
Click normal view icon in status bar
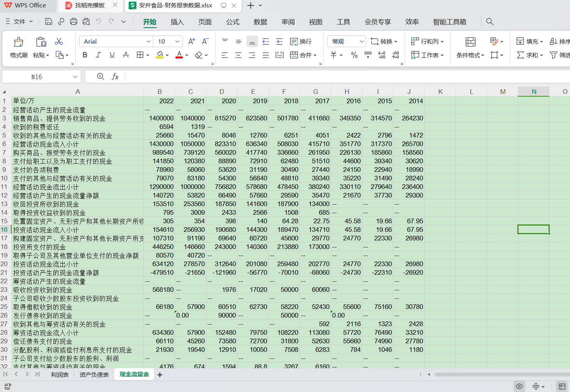[562, 387]
